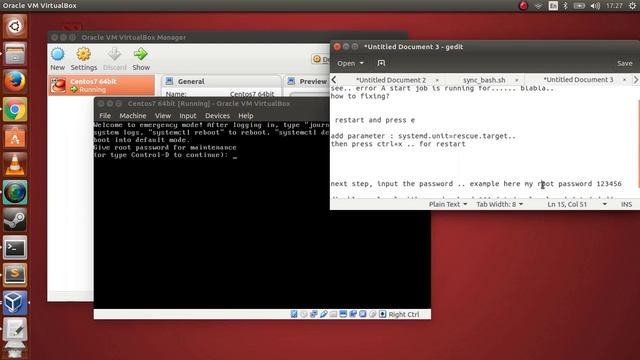Image resolution: width=640 pixels, height=360 pixels.
Task: Click the shared folders icon in VM status bar
Action: [x=333, y=314]
